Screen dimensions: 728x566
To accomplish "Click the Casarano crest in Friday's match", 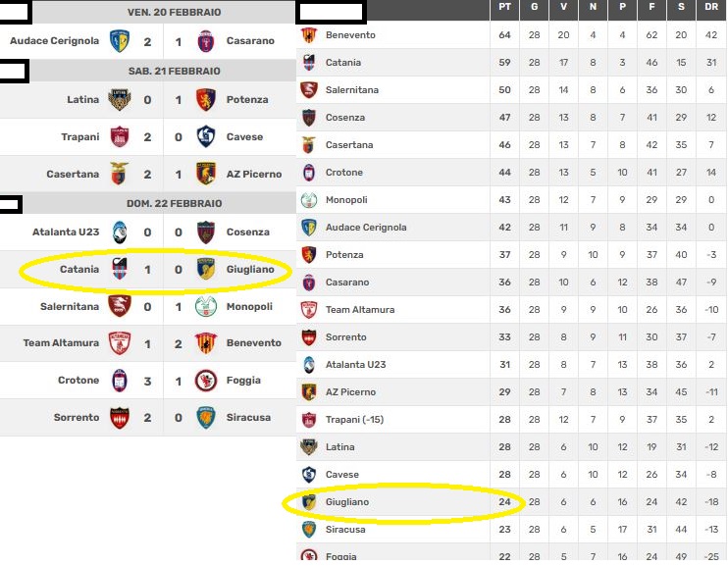I will [206, 41].
